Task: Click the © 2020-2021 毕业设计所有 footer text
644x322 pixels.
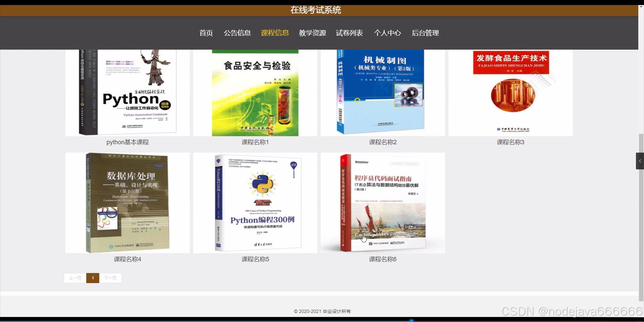Action: (322, 311)
